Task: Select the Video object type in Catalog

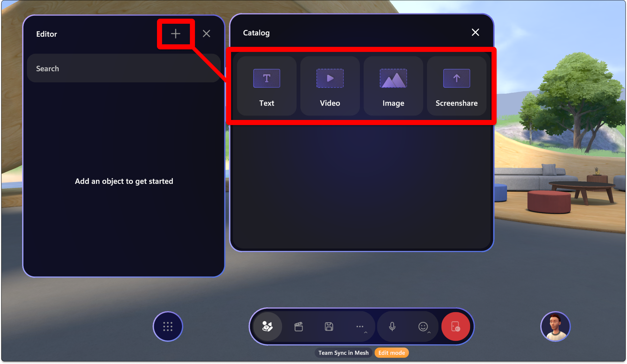Action: pos(330,85)
